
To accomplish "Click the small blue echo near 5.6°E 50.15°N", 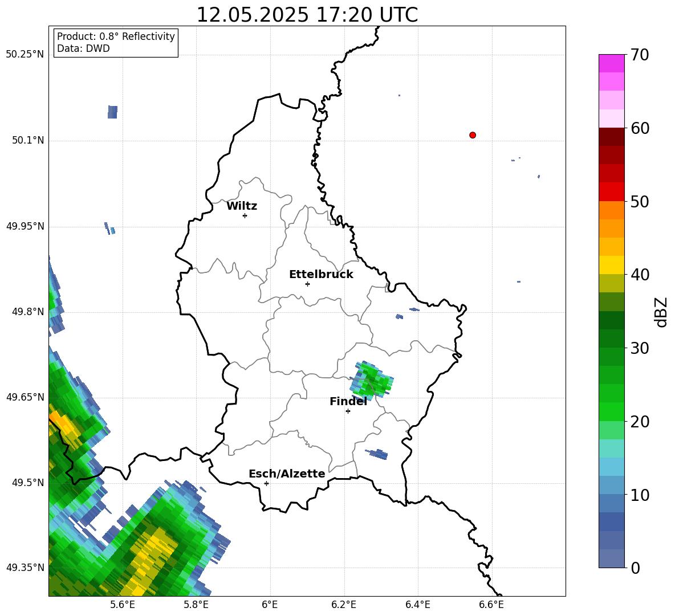I will (x=112, y=112).
